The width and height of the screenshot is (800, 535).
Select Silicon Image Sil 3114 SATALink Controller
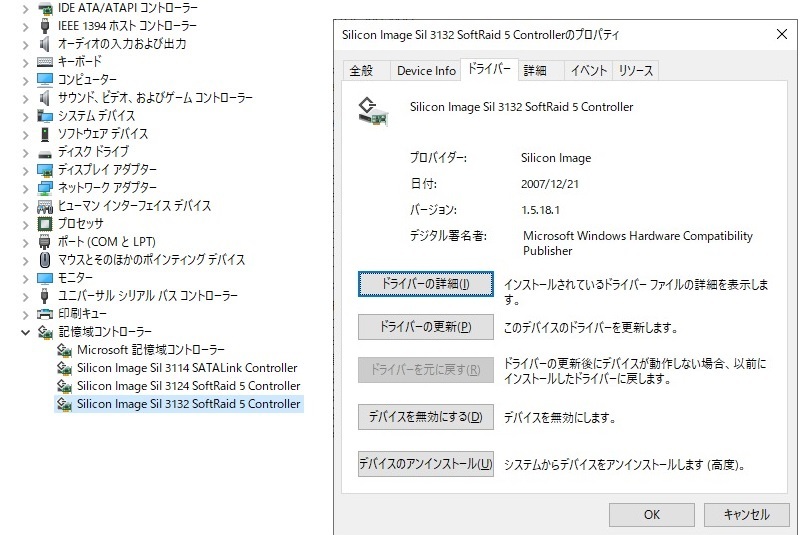(187, 368)
